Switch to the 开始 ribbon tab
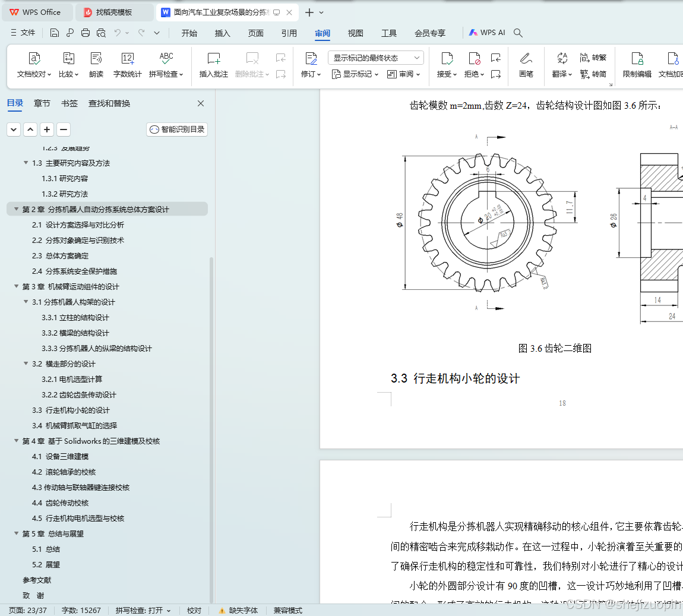The height and width of the screenshot is (616, 683). 189,33
